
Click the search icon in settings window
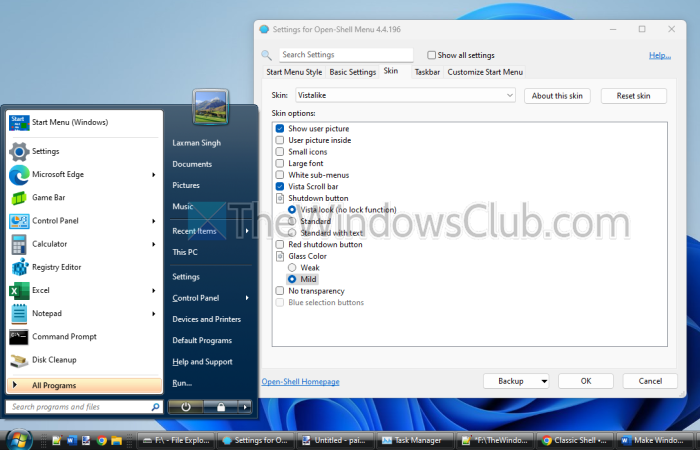pos(267,55)
